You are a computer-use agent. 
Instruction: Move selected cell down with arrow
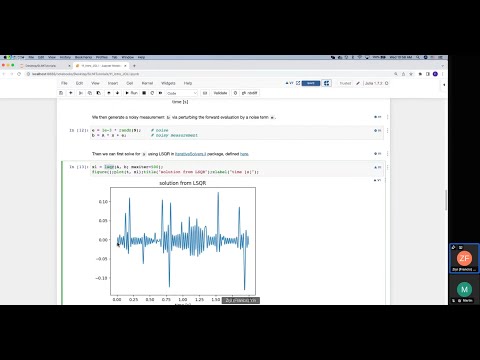(x=117, y=93)
